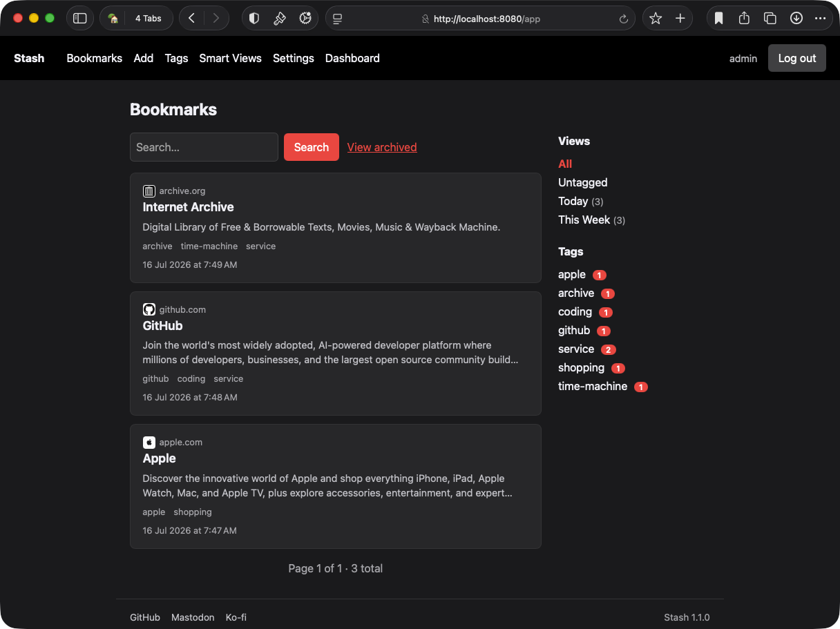This screenshot has height=629, width=840.
Task: Open the Apple bookmark title
Action: [159, 458]
